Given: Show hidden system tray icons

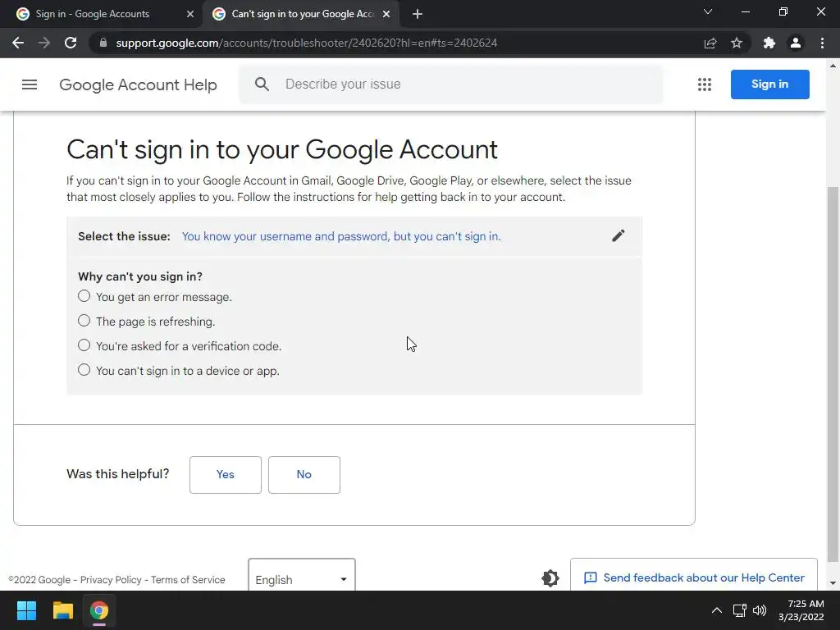Looking at the screenshot, I should tap(716, 610).
